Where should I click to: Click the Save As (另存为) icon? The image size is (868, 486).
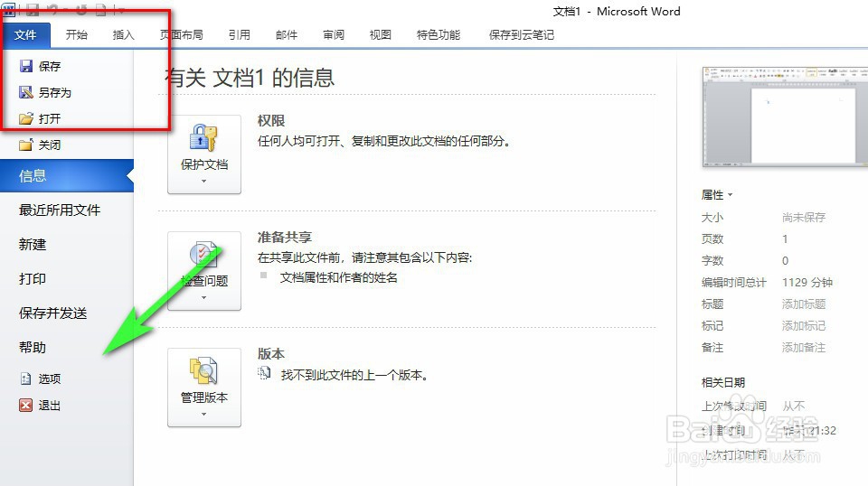pyautogui.click(x=26, y=92)
